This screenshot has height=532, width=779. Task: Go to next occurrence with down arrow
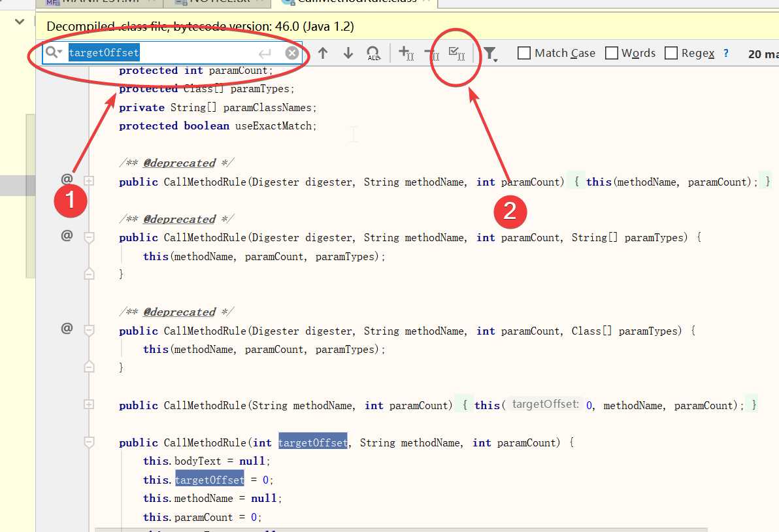click(348, 53)
